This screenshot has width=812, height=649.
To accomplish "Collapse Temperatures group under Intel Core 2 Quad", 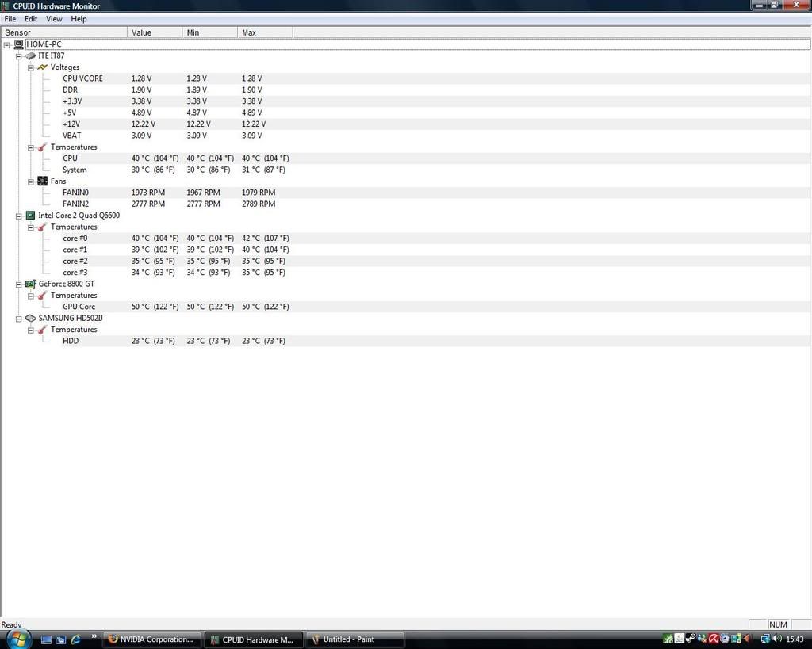I will (31, 227).
